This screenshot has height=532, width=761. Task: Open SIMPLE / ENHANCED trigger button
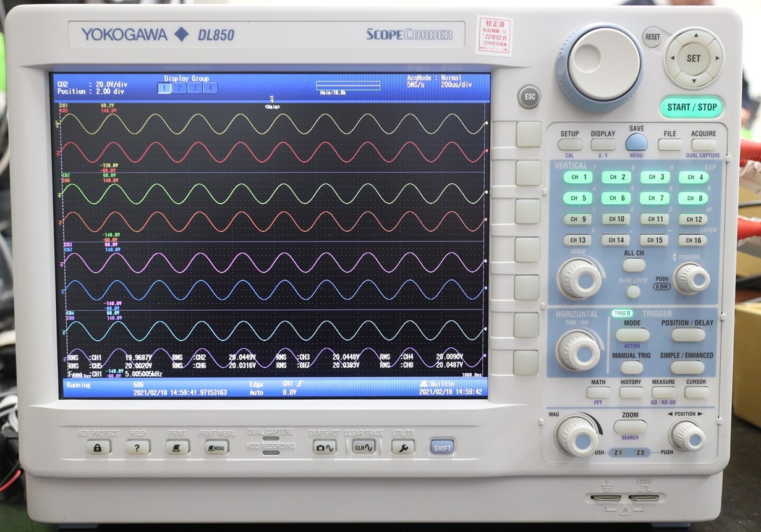point(687,367)
